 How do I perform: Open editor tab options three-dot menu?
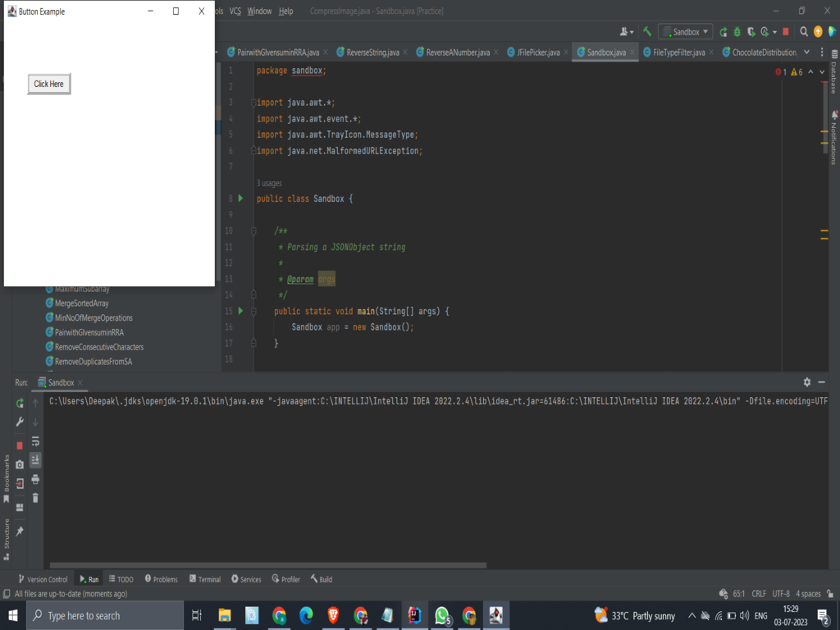[x=822, y=52]
